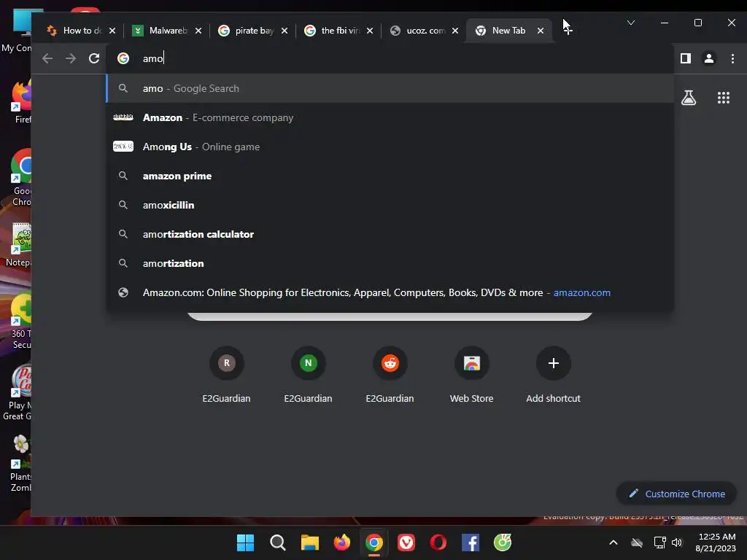The height and width of the screenshot is (560, 747).
Task: Open Facebook from the taskbar
Action: point(471,542)
